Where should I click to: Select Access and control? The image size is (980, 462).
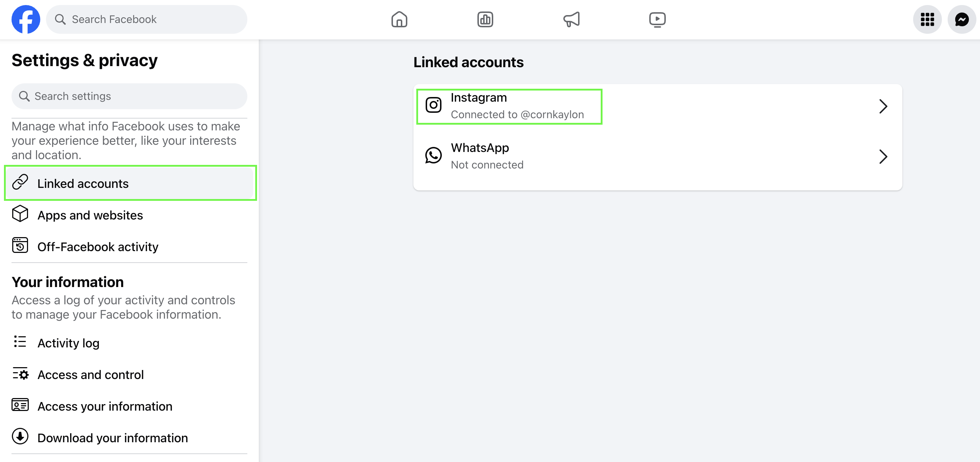click(90, 375)
